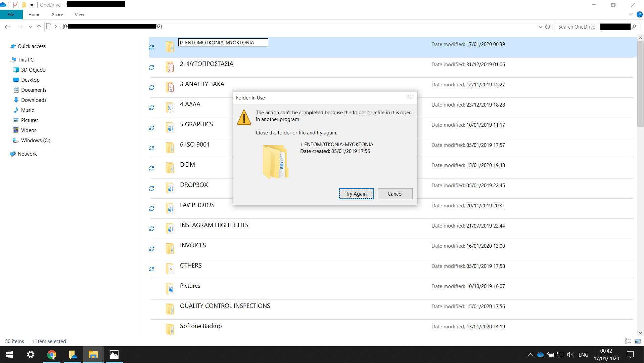This screenshot has width=644, height=363.
Task: Open the notification action center
Action: 630,355
